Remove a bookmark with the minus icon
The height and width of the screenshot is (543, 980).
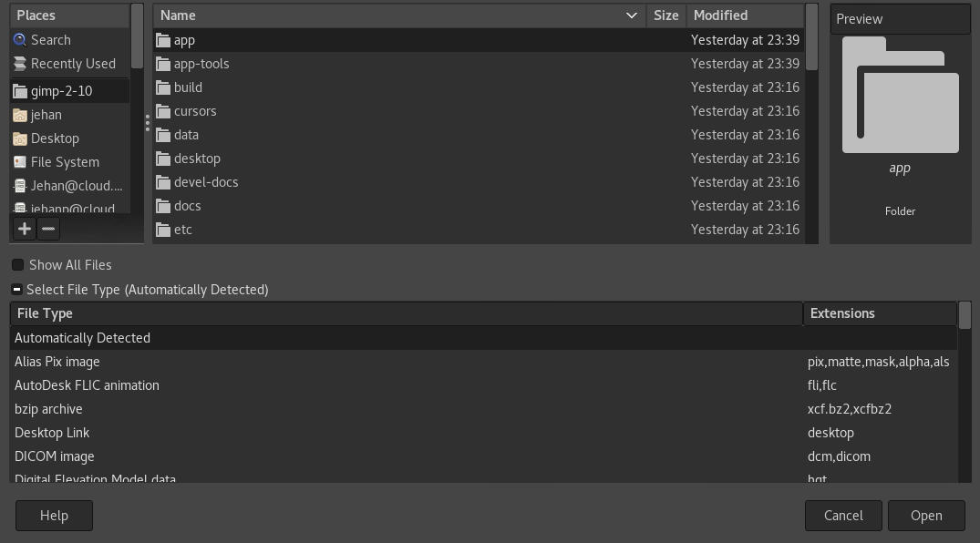tap(47, 228)
